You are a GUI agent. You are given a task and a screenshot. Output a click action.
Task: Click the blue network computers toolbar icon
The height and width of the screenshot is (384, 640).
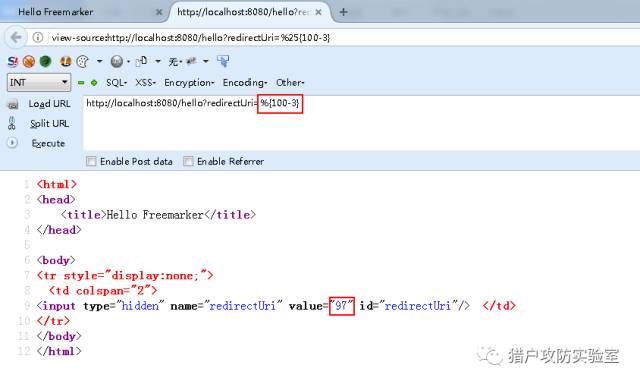[x=223, y=61]
